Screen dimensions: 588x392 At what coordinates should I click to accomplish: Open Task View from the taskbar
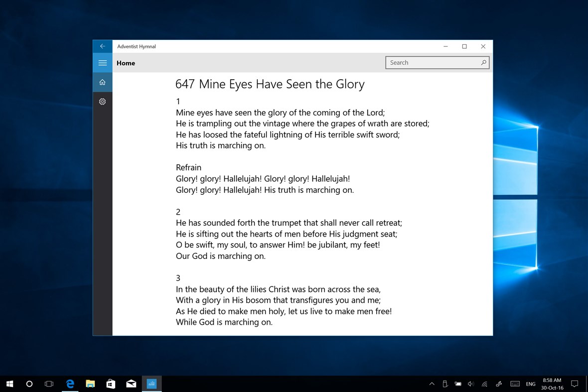[x=48, y=384]
